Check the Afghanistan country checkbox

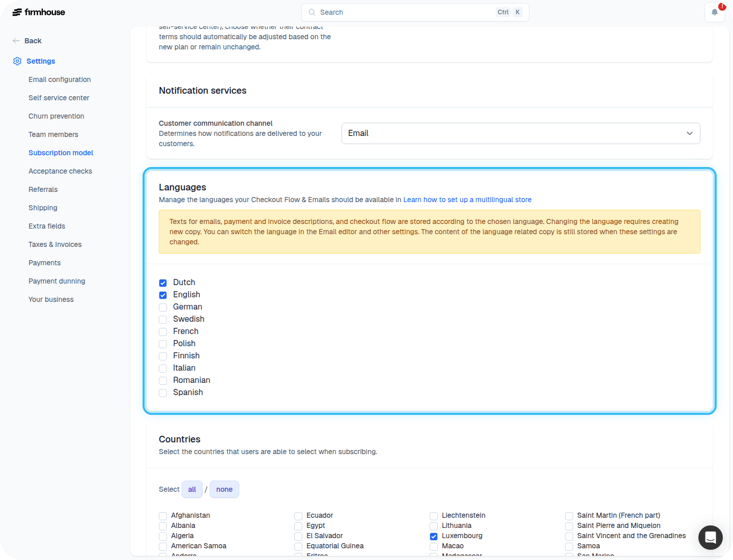click(x=163, y=516)
